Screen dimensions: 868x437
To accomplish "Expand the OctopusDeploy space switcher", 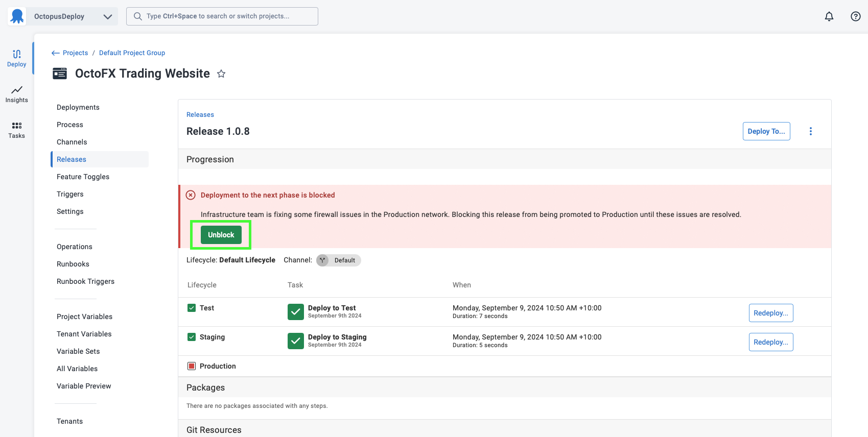I will tap(108, 16).
